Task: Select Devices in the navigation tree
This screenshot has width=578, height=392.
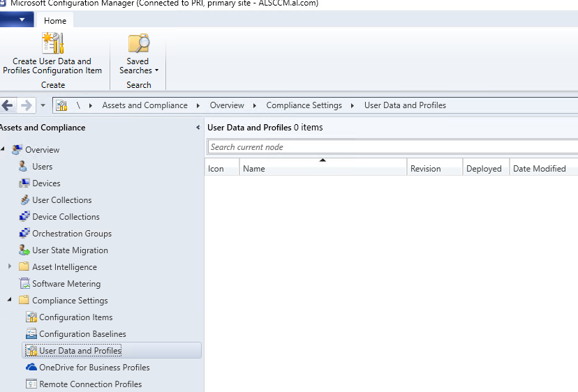Action: [x=47, y=183]
